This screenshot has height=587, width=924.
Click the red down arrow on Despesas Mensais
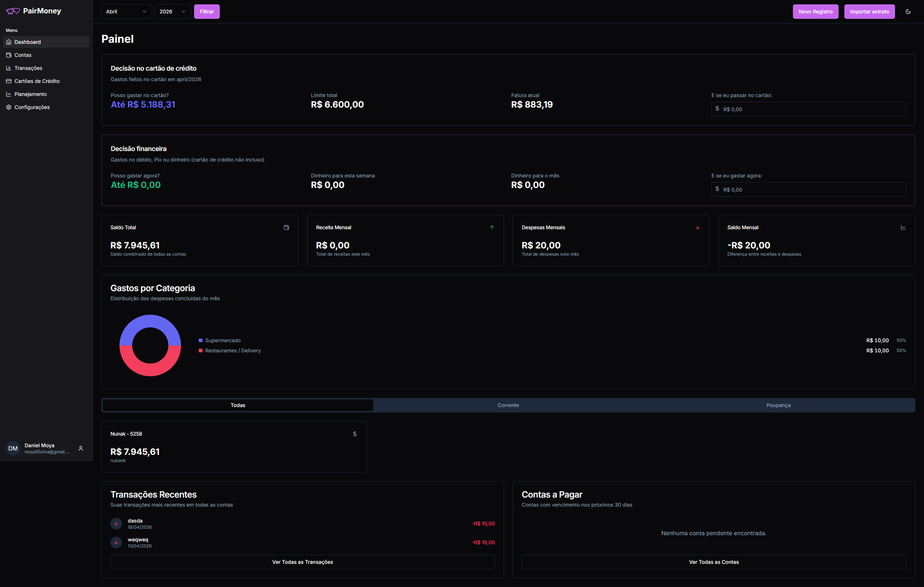698,227
